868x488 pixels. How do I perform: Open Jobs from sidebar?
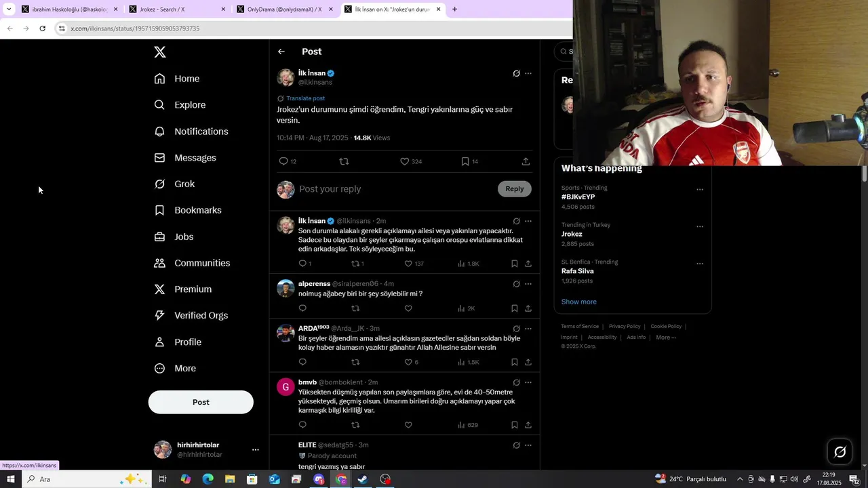point(174,237)
